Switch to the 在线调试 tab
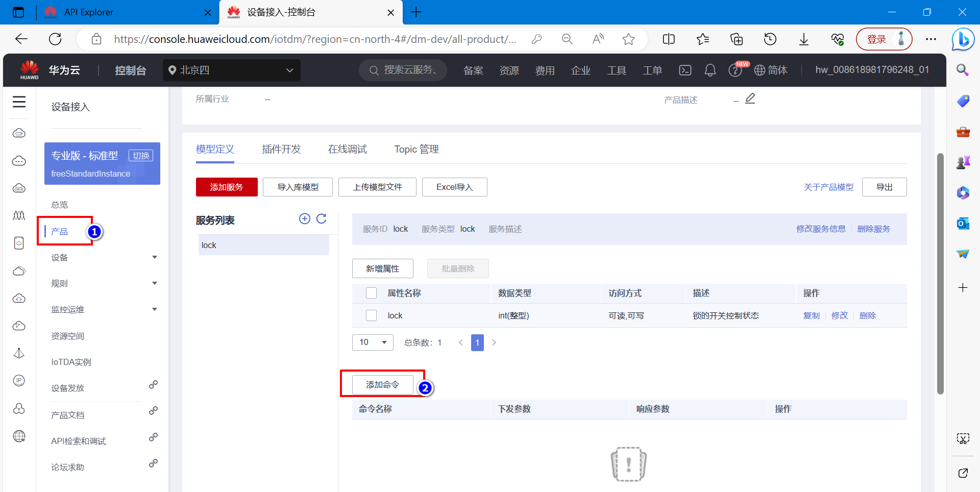 [348, 149]
